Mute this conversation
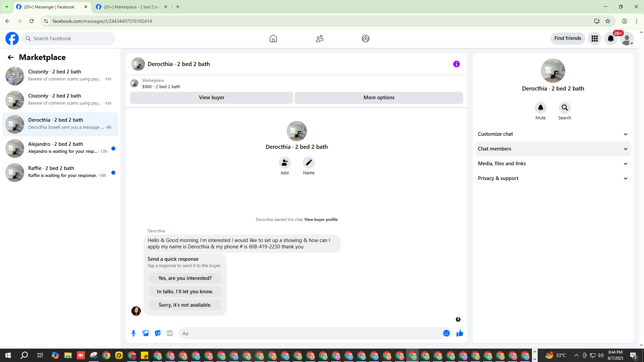Viewport: 644px width, 362px height. pyautogui.click(x=541, y=108)
